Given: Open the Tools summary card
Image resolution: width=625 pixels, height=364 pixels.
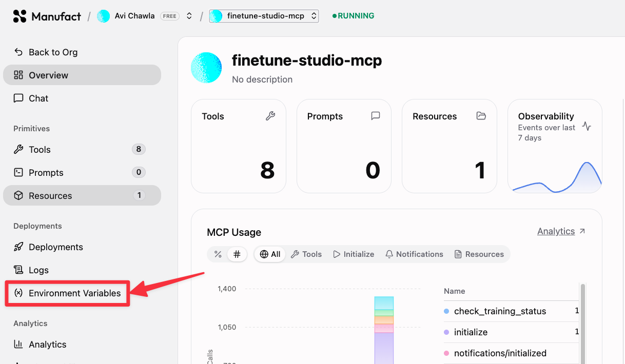Looking at the screenshot, I should click(239, 146).
